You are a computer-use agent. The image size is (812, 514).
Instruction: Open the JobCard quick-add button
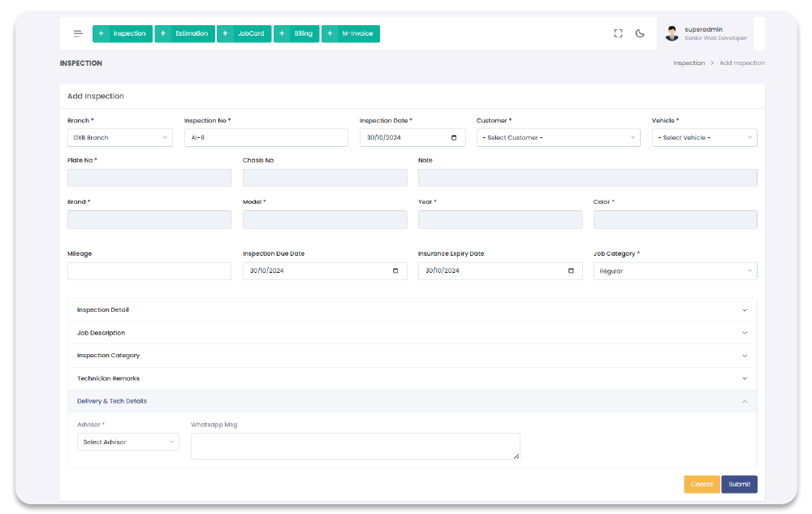pos(244,33)
